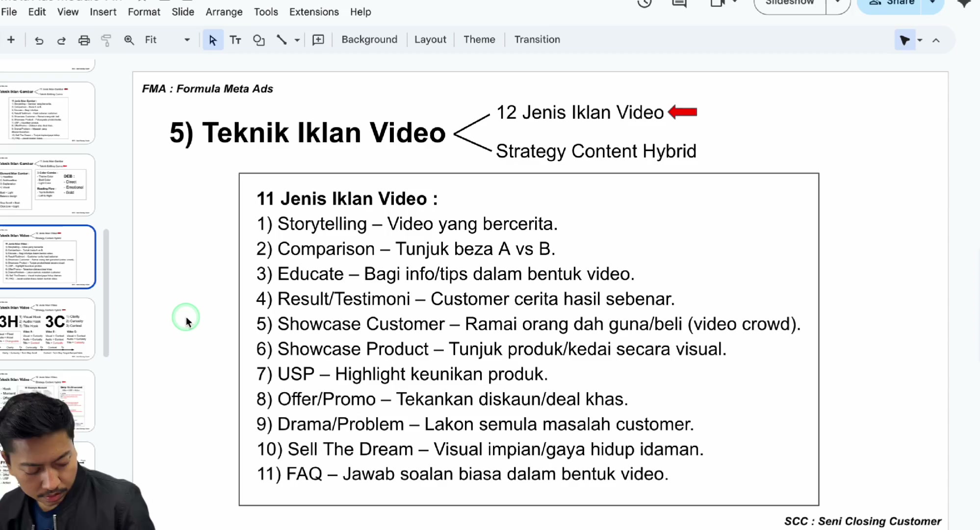This screenshot has width=980, height=530.
Task: Click the filmstrip vertical scrollbar
Action: coord(106,292)
